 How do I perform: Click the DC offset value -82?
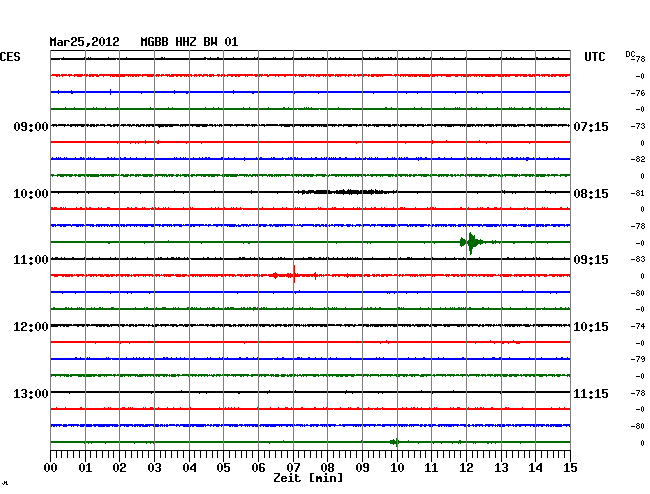[x=638, y=159]
